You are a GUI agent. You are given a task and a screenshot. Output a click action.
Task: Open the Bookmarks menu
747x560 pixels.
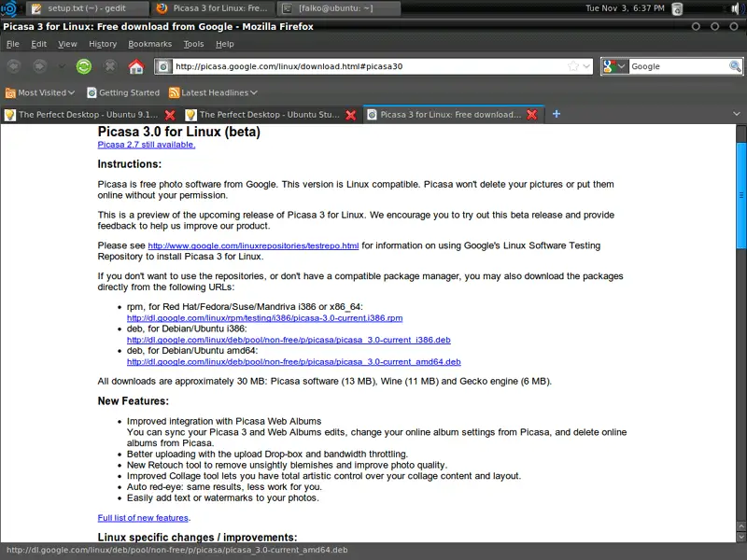click(149, 44)
